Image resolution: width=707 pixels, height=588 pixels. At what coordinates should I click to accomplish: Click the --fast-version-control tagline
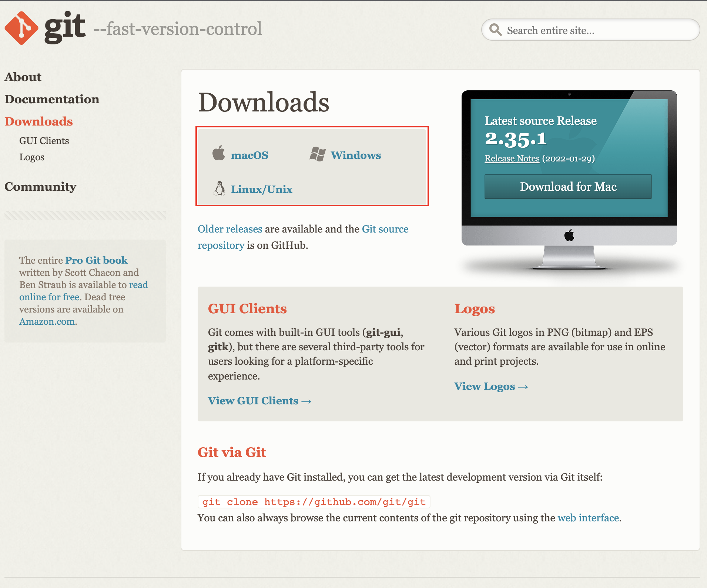point(178,29)
